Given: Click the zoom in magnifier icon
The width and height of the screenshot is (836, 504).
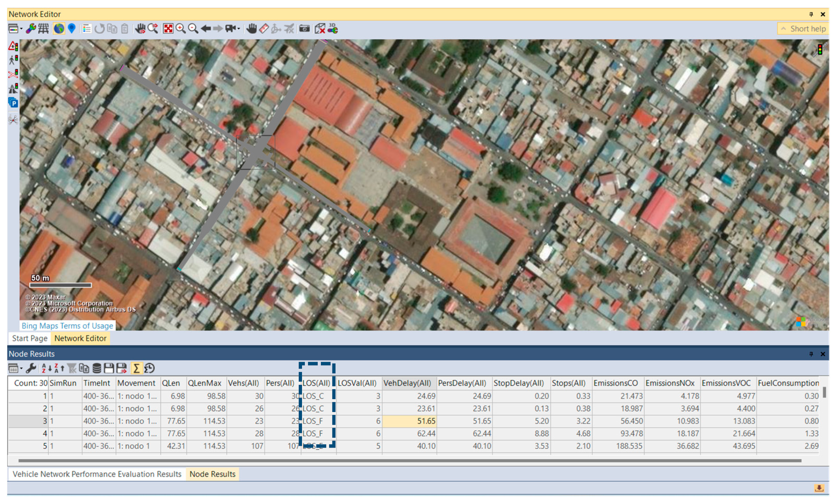Looking at the screenshot, I should point(181,29).
